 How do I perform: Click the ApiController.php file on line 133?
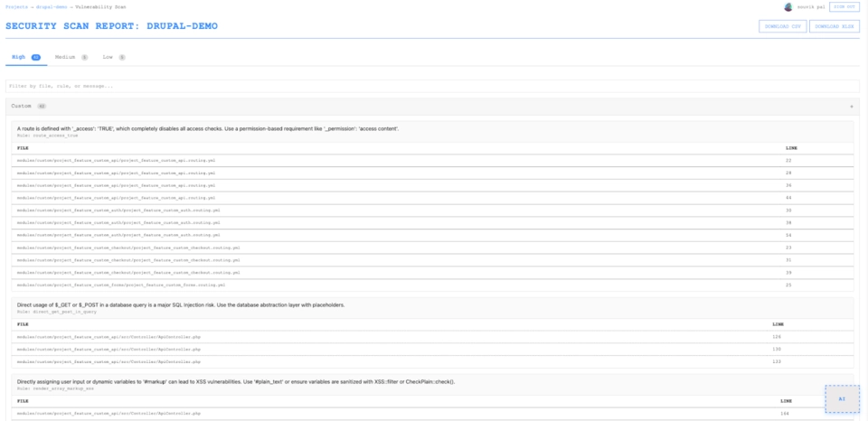(108, 361)
